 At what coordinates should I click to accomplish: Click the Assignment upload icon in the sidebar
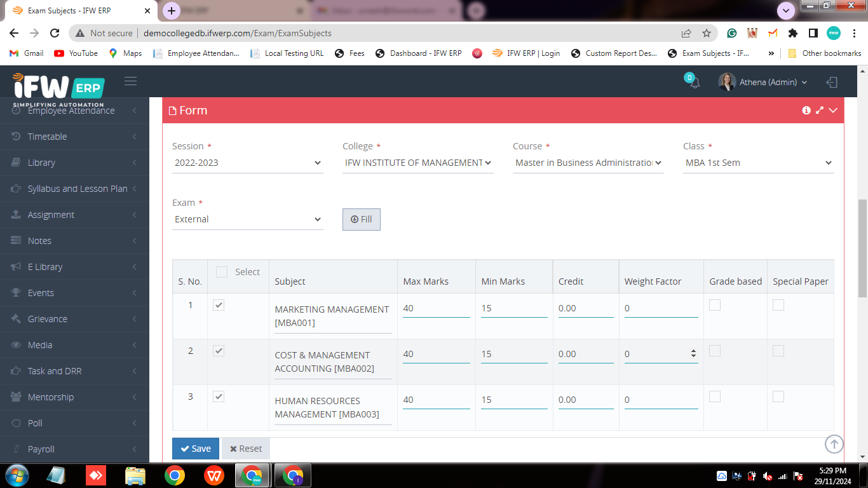[17, 214]
